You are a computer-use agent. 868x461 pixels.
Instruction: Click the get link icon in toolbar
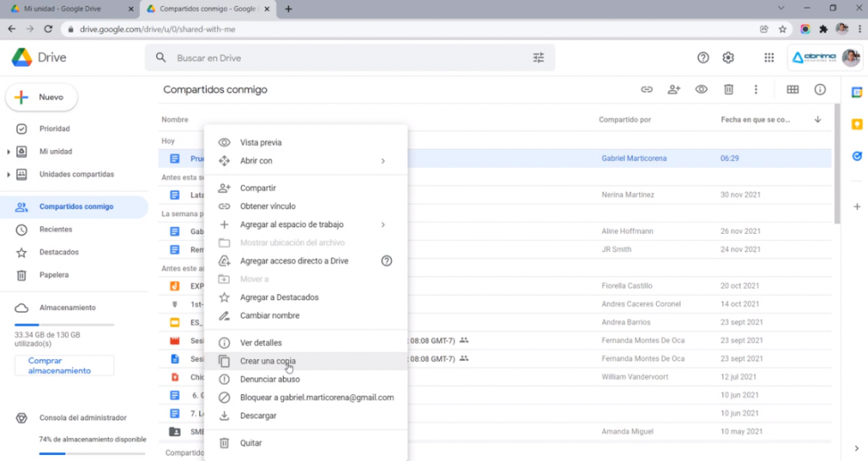click(647, 89)
